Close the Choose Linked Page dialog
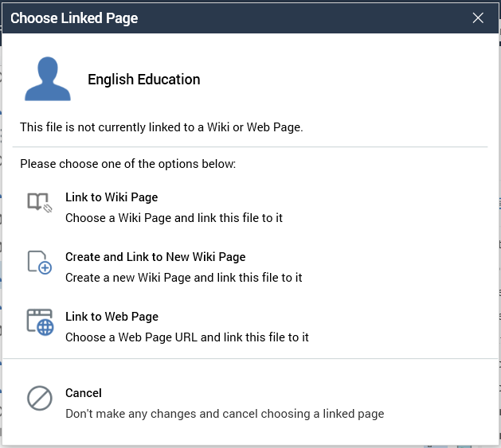The image size is (501, 448). (478, 18)
